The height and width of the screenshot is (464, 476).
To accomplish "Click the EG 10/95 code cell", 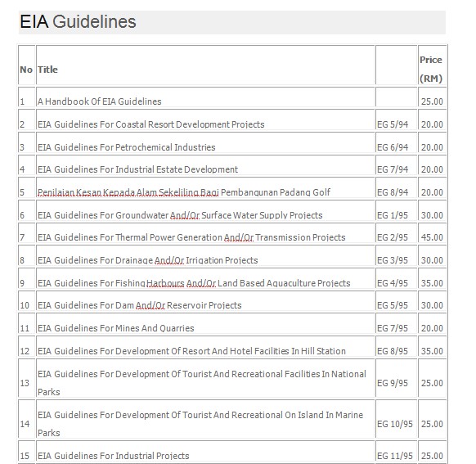I will click(x=396, y=420).
